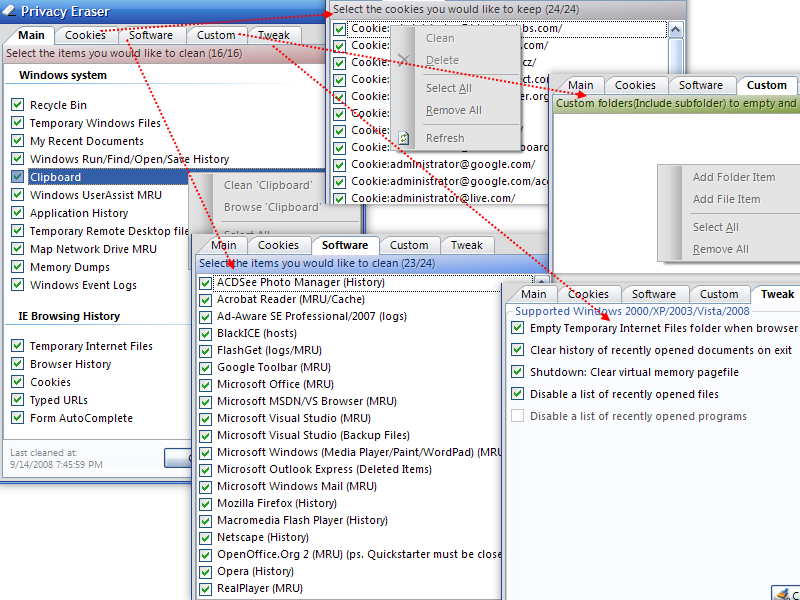Select FlashGet (logs/MRU) row

(x=269, y=350)
